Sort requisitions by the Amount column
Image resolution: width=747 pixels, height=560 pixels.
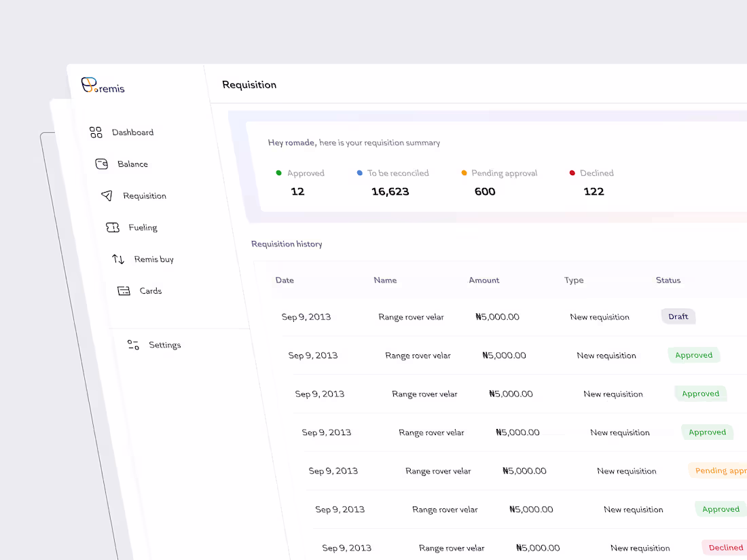tap(484, 280)
